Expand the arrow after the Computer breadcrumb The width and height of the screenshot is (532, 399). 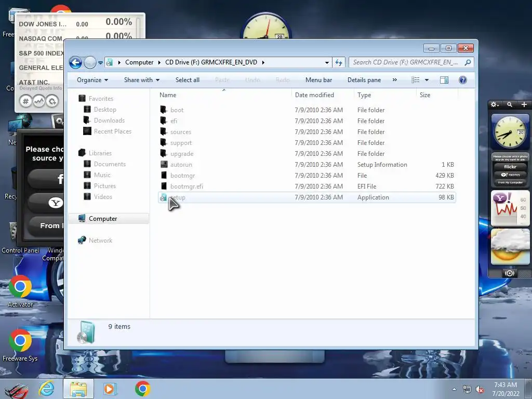(159, 62)
